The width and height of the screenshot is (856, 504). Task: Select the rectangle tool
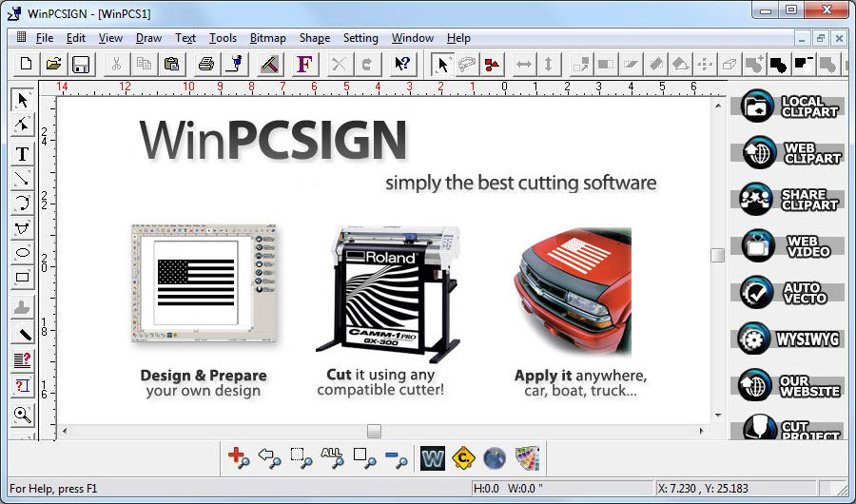tap(23, 278)
